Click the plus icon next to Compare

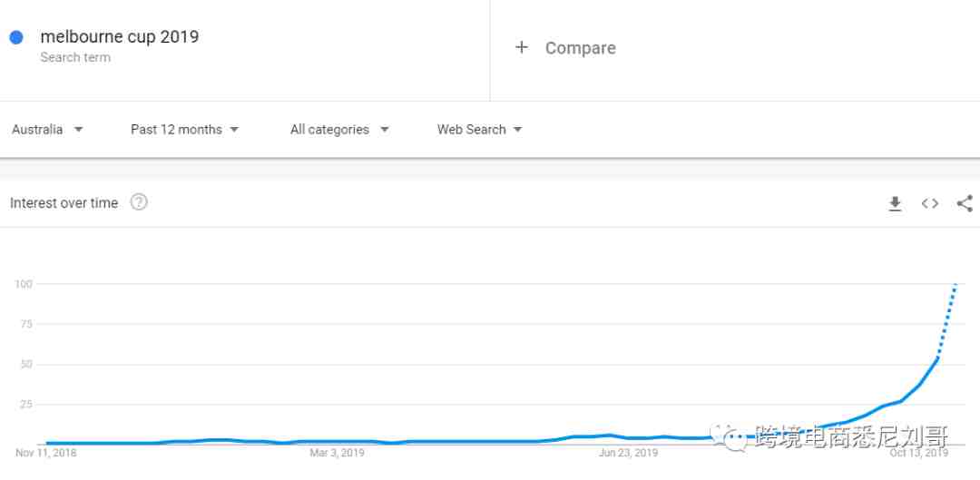tap(521, 47)
